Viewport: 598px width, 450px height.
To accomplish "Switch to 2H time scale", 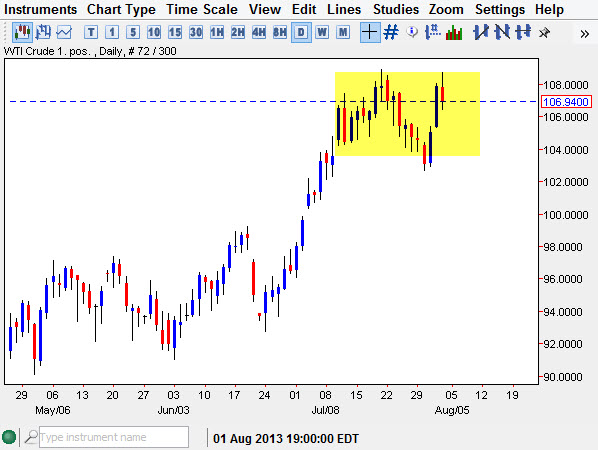I will tap(238, 32).
